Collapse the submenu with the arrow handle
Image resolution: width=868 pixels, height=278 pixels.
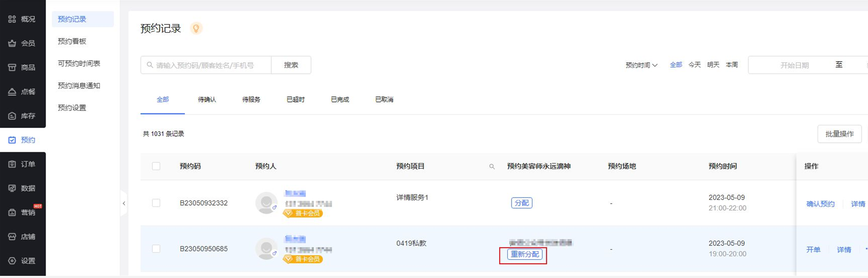click(124, 204)
